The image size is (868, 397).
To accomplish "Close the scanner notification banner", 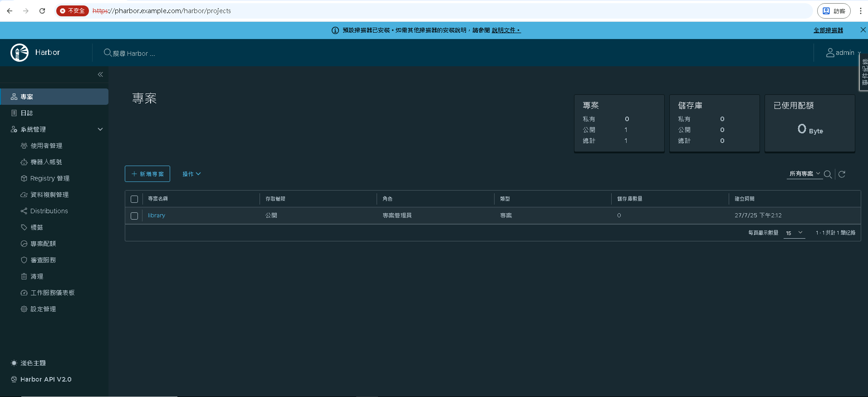I will 863,30.
